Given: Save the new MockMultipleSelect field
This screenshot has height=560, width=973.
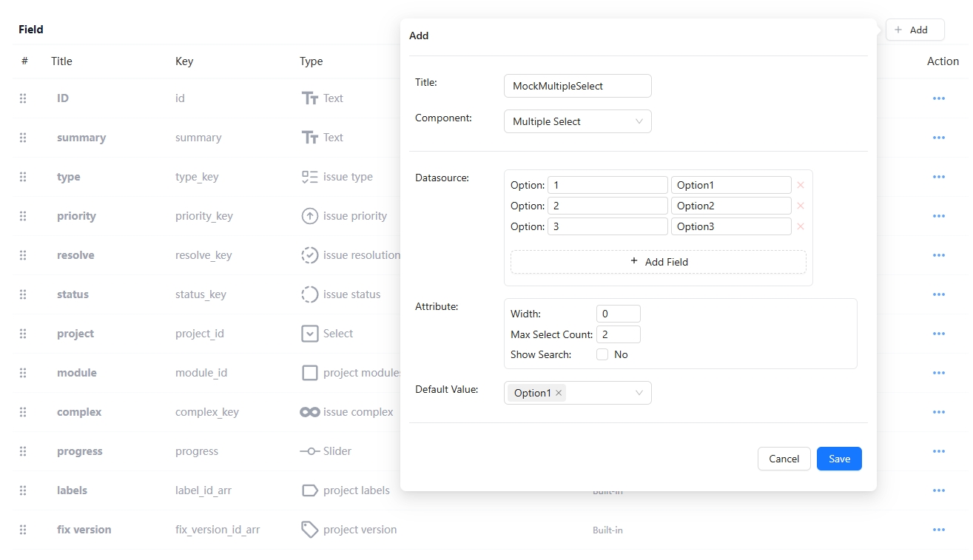Looking at the screenshot, I should pyautogui.click(x=839, y=459).
